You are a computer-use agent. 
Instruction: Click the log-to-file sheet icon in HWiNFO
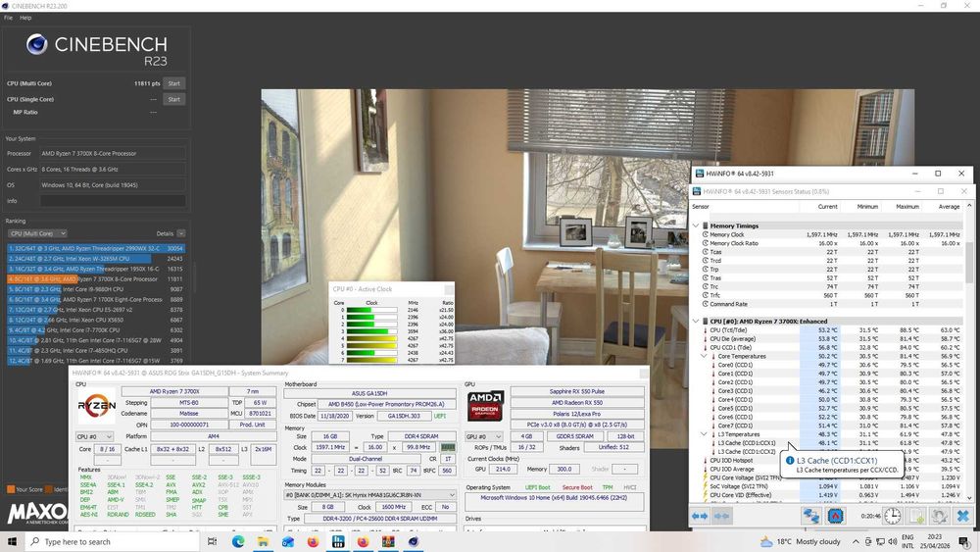[917, 516]
